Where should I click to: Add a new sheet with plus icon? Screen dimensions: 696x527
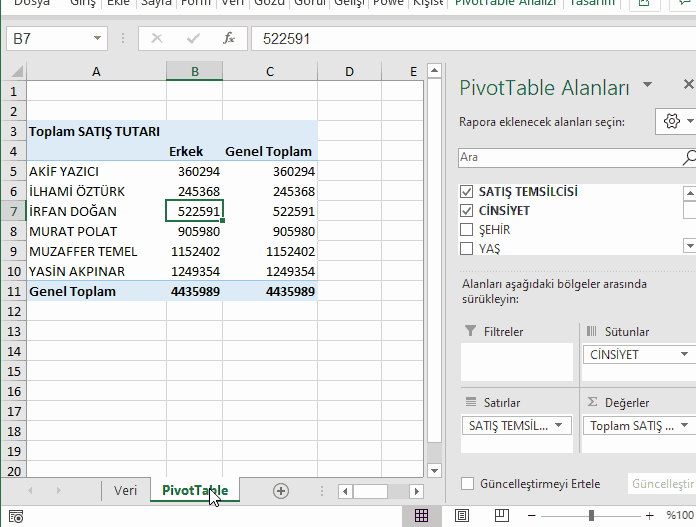[281, 491]
